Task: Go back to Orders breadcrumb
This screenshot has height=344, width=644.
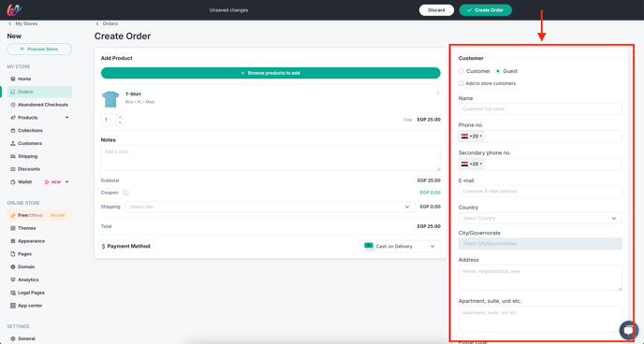Action: pos(107,23)
